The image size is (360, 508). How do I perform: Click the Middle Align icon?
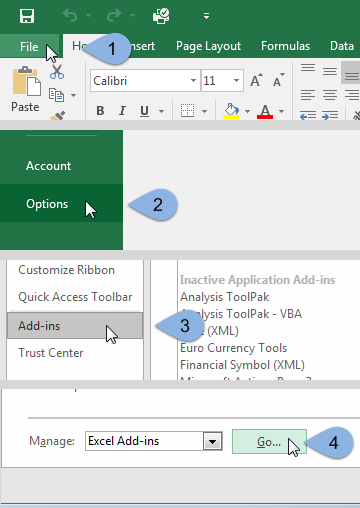[x=330, y=71]
